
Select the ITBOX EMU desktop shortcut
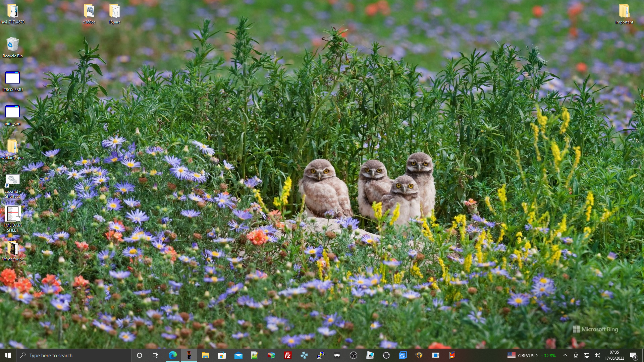(12, 81)
